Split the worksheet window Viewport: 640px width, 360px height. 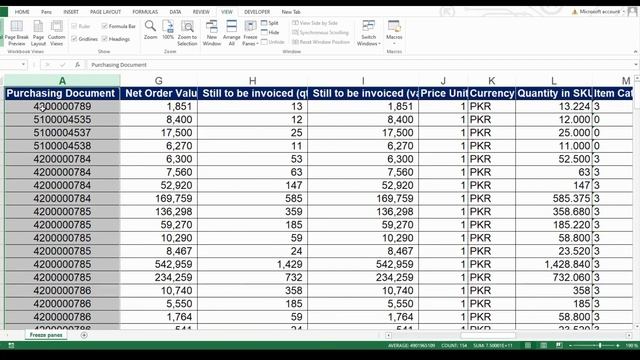tap(270, 23)
